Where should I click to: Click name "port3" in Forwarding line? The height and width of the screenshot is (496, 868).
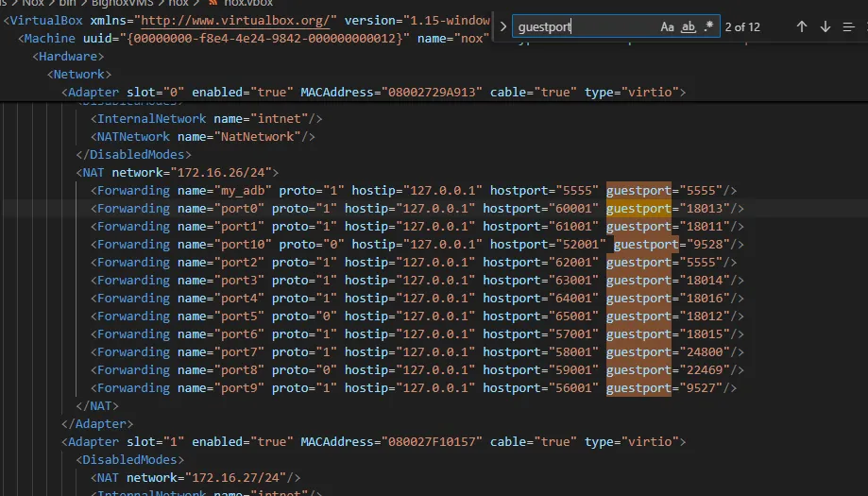(239, 280)
